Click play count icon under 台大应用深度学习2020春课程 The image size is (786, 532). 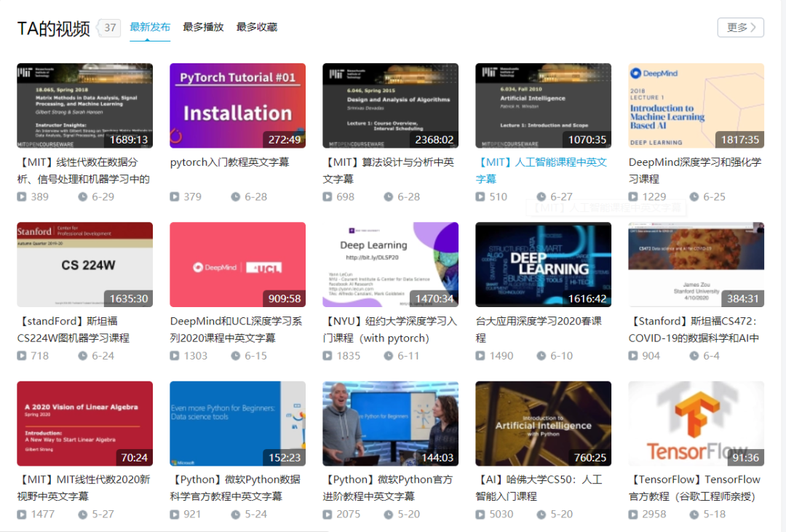pos(480,355)
